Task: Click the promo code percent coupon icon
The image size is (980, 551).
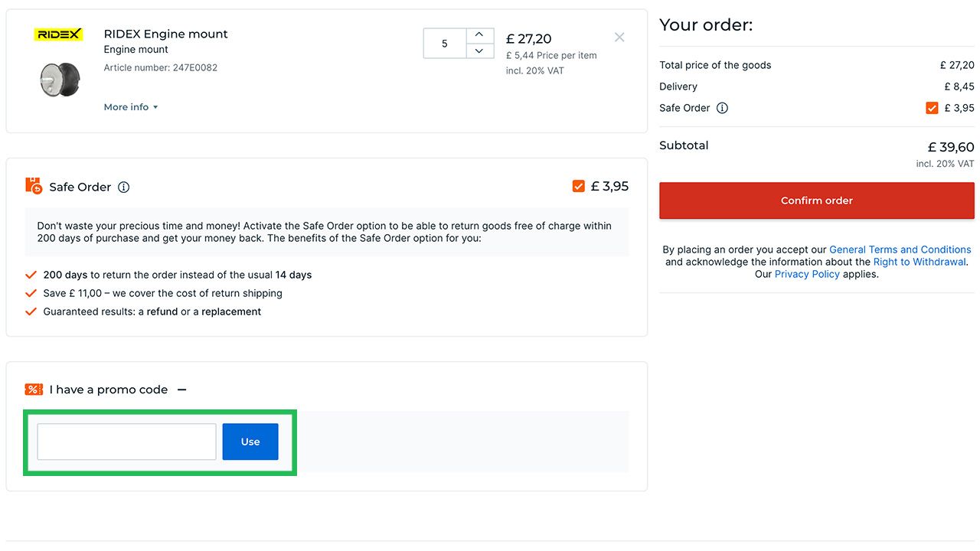Action: coord(34,390)
